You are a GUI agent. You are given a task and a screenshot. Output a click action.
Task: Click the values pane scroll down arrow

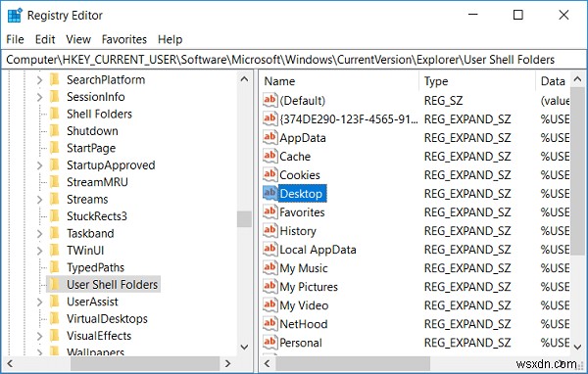(x=577, y=347)
